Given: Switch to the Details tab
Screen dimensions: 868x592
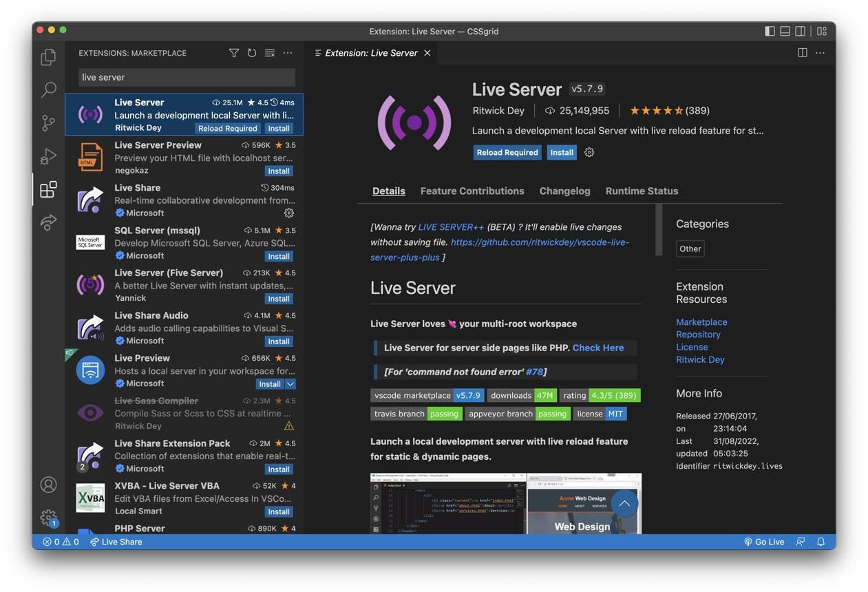Looking at the screenshot, I should pos(389,191).
